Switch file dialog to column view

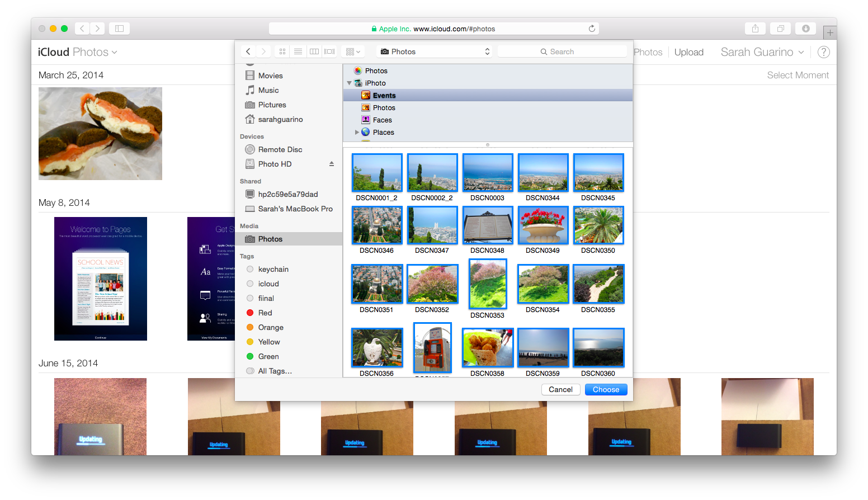314,51
